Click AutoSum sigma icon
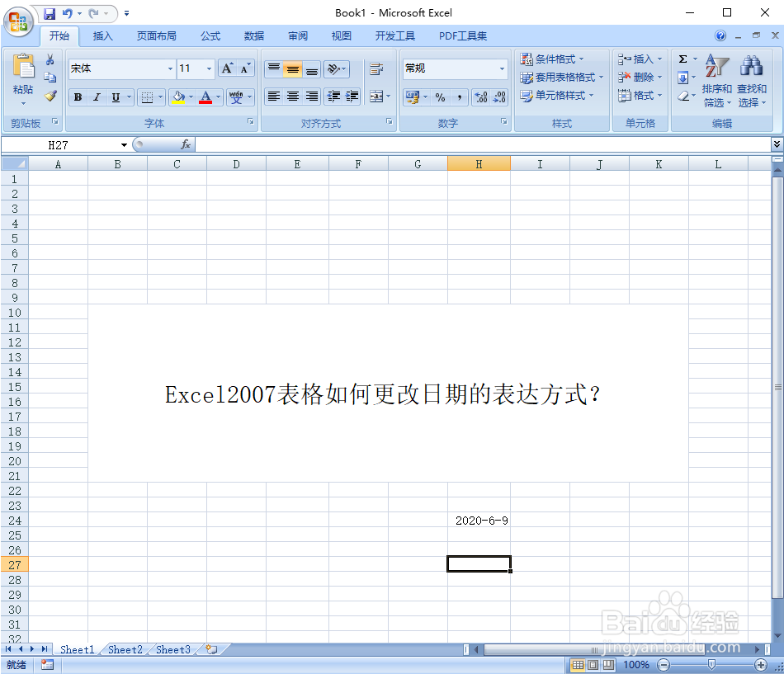This screenshot has height=674, width=784. [683, 59]
